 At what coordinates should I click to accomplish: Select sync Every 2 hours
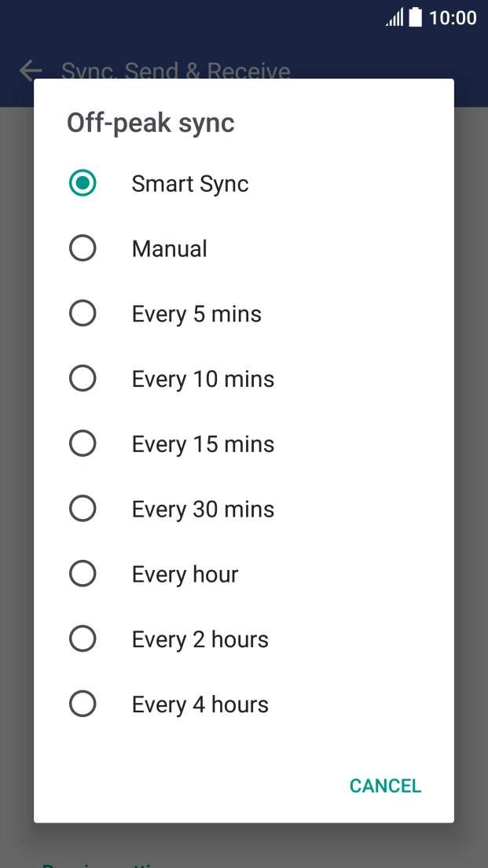coord(83,638)
